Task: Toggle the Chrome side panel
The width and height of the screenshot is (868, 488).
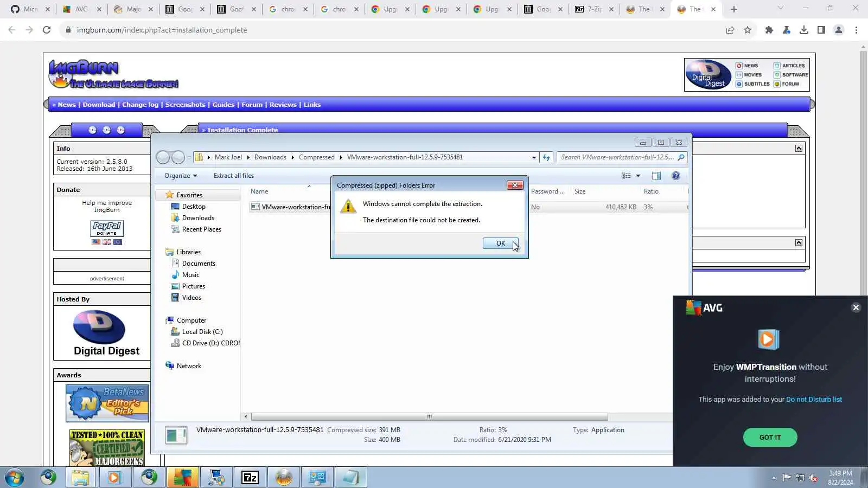Action: [x=821, y=30]
